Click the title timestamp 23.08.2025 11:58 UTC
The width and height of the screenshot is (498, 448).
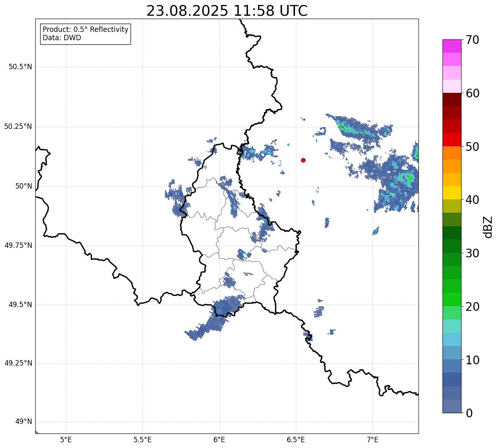tap(227, 11)
